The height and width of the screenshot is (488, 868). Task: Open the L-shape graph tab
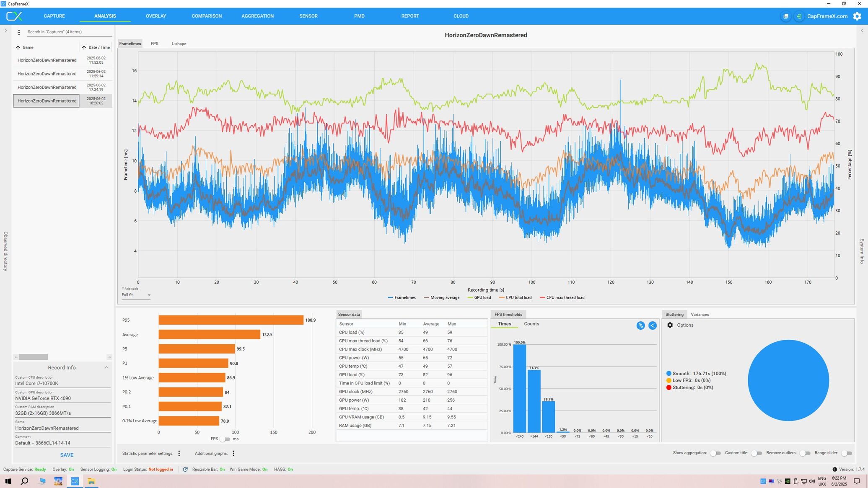point(179,44)
